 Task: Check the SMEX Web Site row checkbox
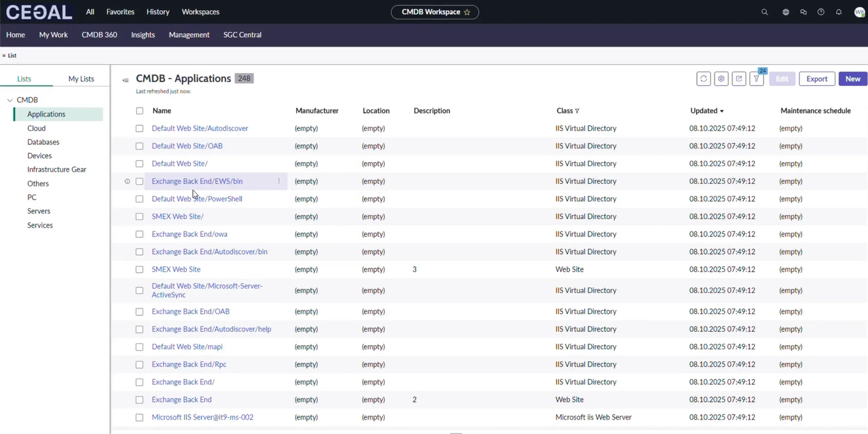tap(139, 269)
